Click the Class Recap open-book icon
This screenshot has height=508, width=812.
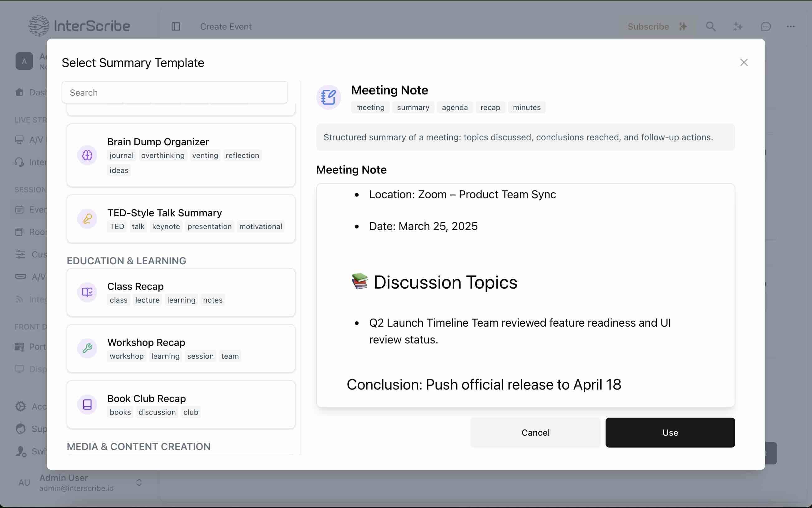pos(87,292)
